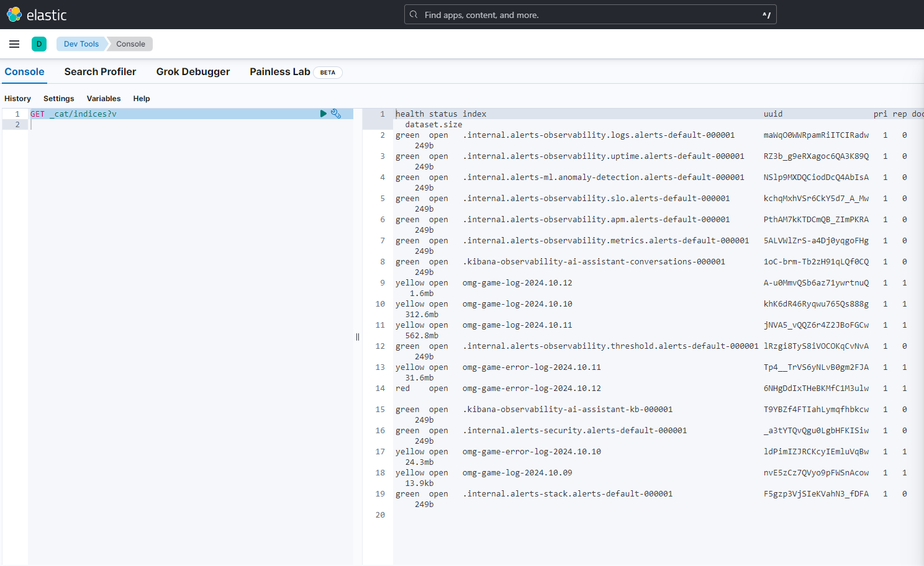Select the Console tab
This screenshot has width=924, height=566.
click(24, 72)
